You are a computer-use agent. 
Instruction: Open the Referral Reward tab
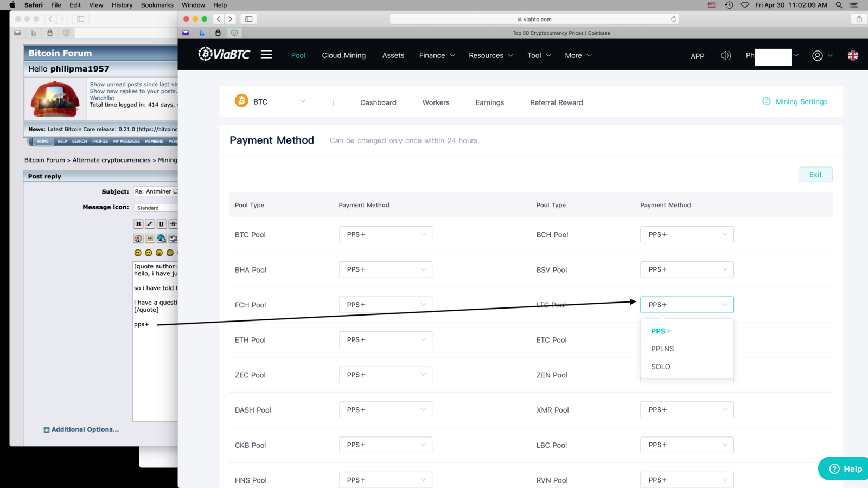pos(557,102)
